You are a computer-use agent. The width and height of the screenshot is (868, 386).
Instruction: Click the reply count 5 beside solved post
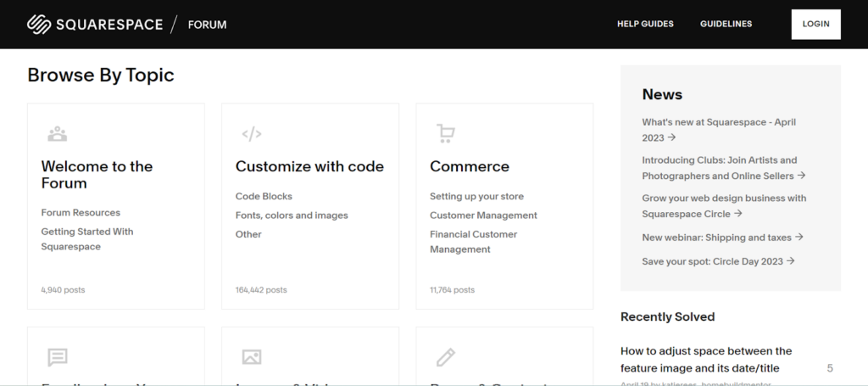coord(830,368)
